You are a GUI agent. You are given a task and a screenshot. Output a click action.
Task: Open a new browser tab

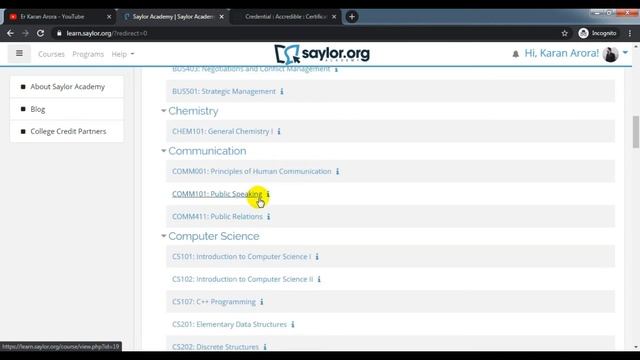352,17
